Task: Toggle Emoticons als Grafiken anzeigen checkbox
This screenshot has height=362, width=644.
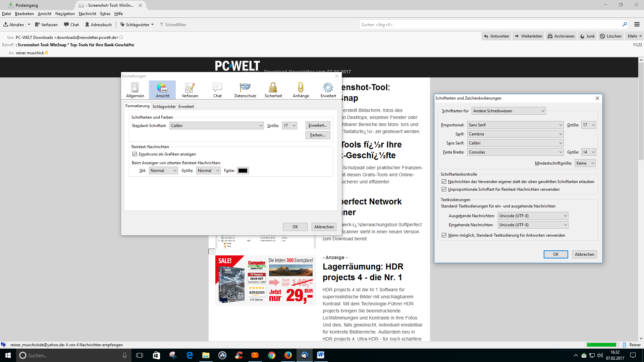Action: point(135,154)
